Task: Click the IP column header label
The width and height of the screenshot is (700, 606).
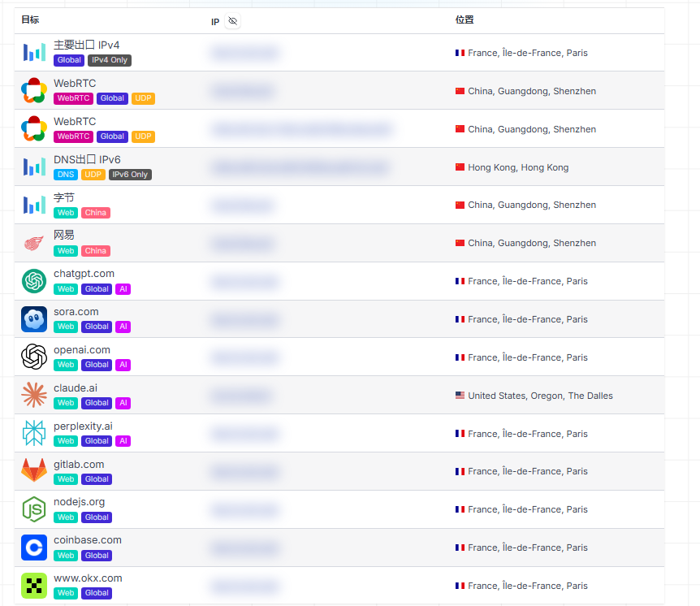Action: click(215, 21)
